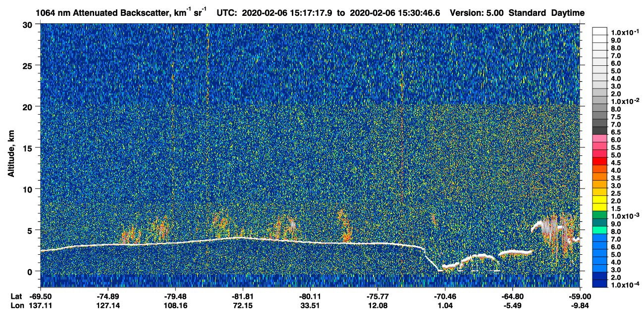Click colorbar label '3.5'
The height and width of the screenshot is (330, 644).
[x=615, y=179]
